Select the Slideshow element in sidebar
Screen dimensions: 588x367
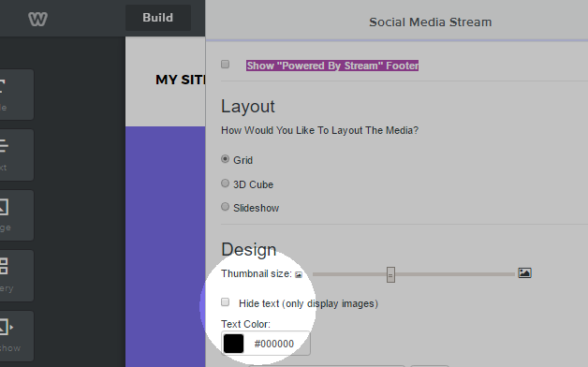coord(17,336)
